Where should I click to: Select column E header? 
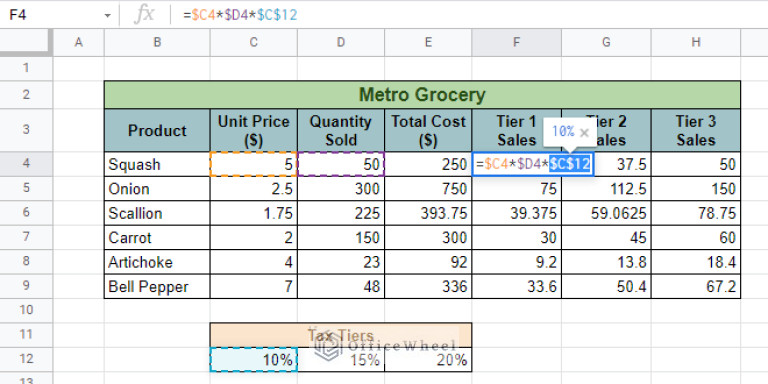point(428,43)
